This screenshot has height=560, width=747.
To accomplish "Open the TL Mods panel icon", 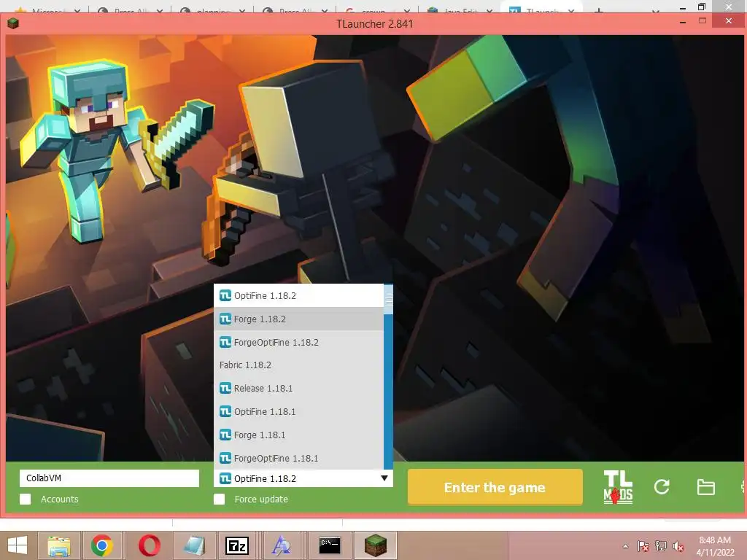I will click(x=618, y=486).
